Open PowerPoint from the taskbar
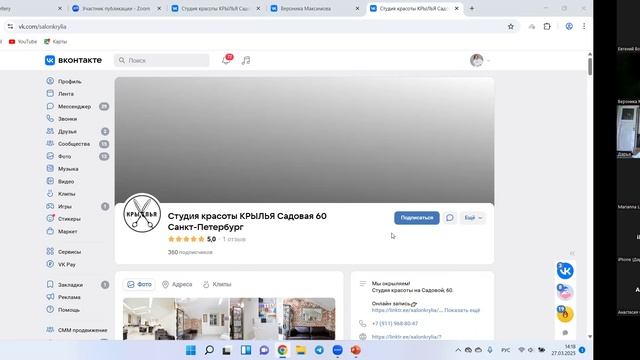 (x=356, y=350)
